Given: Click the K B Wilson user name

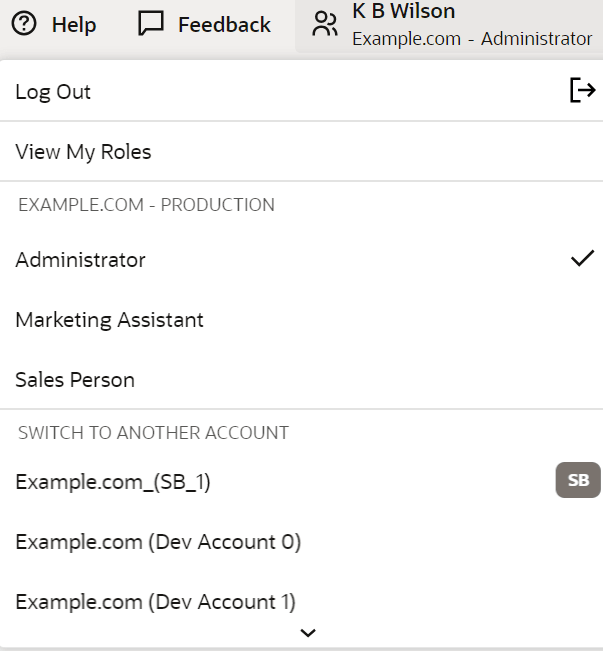Looking at the screenshot, I should [404, 11].
